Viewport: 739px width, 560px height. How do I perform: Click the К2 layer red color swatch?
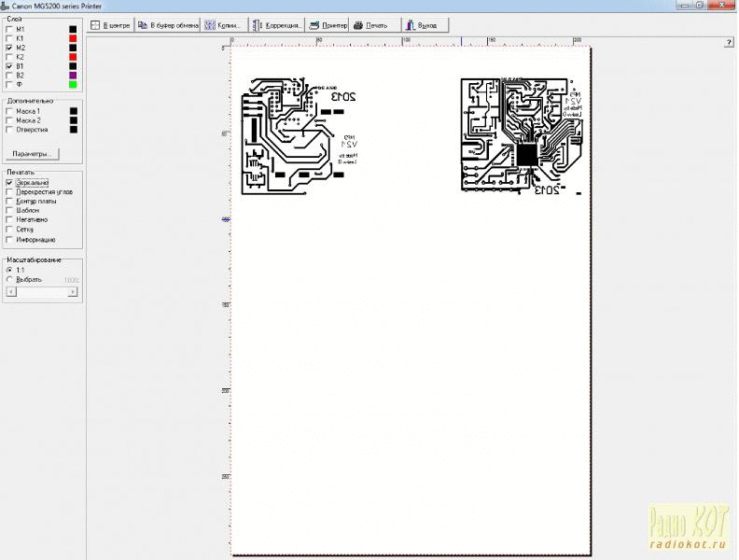(73, 57)
